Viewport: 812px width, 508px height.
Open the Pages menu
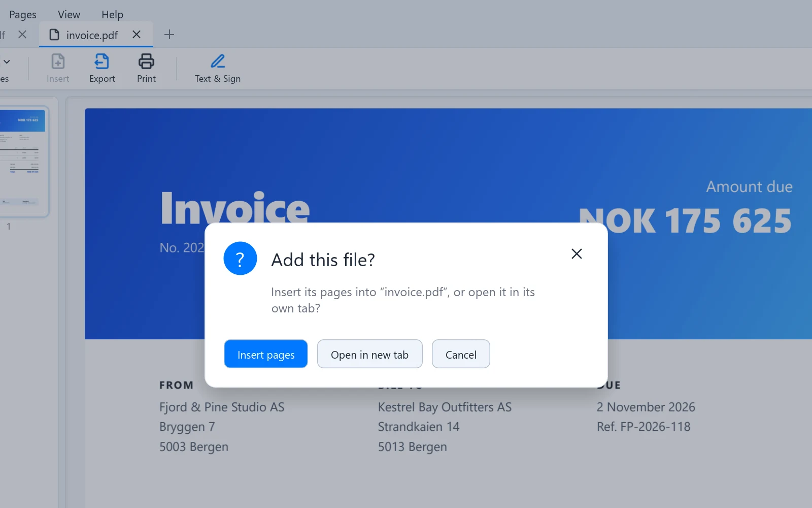(x=23, y=15)
